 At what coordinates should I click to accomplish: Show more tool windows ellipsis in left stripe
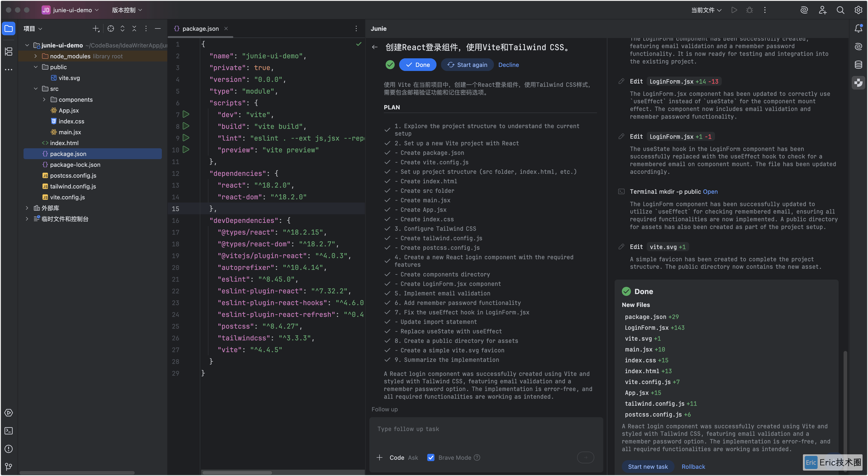(9, 70)
